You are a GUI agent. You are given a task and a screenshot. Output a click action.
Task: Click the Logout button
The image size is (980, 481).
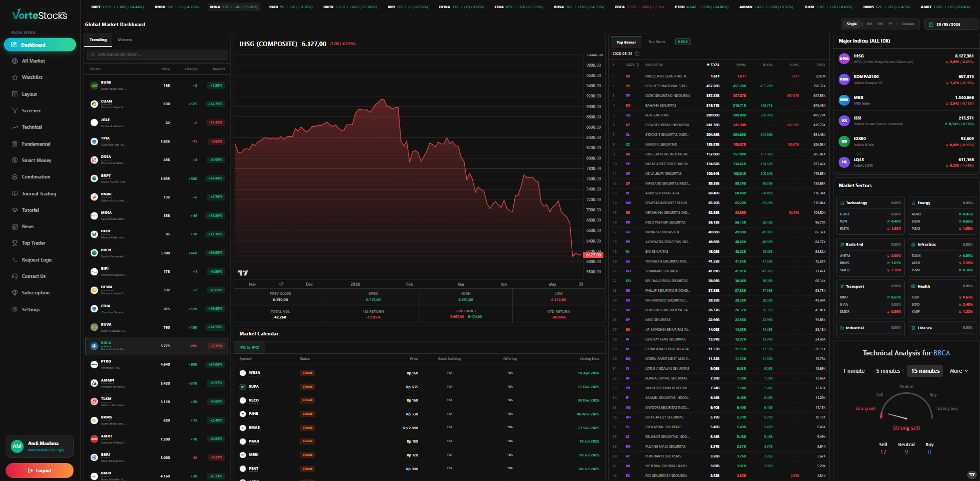click(39, 470)
